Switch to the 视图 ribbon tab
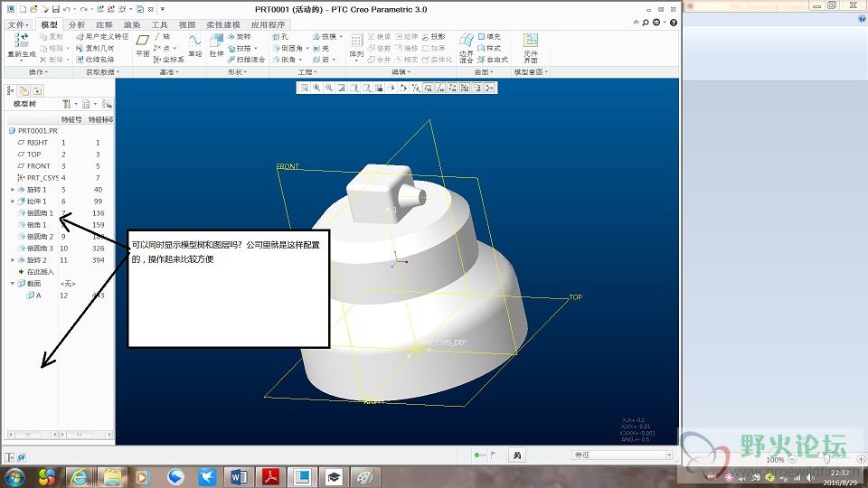 click(187, 25)
